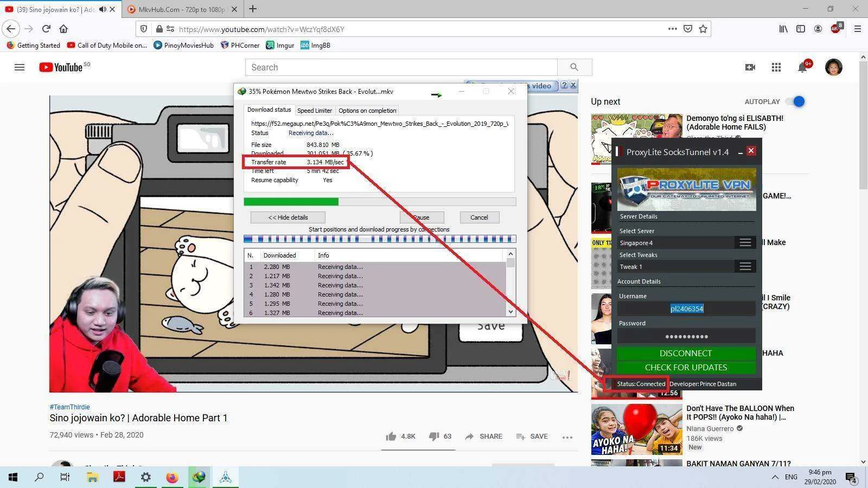The height and width of the screenshot is (488, 868).
Task: Open the YouTube apps grid icon
Action: (x=776, y=67)
